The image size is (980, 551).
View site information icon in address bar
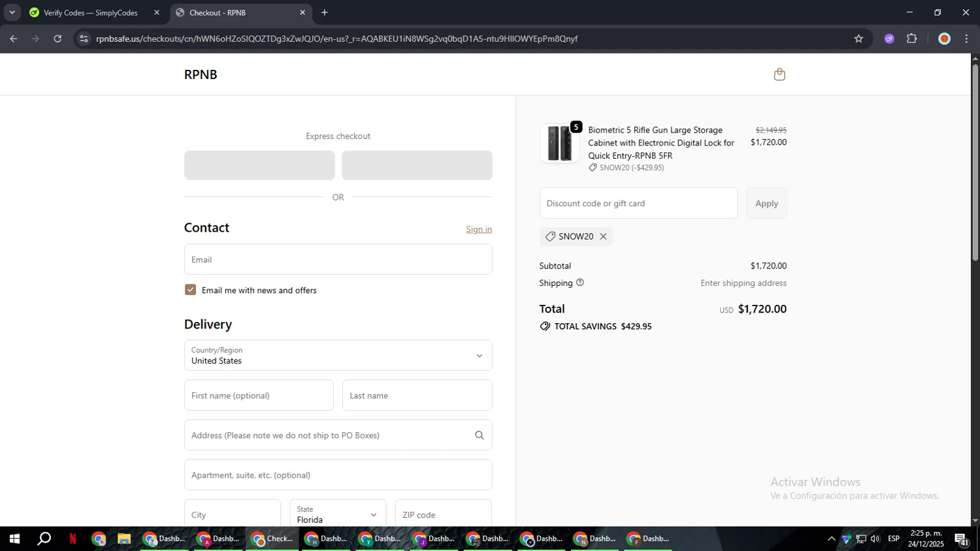(84, 39)
